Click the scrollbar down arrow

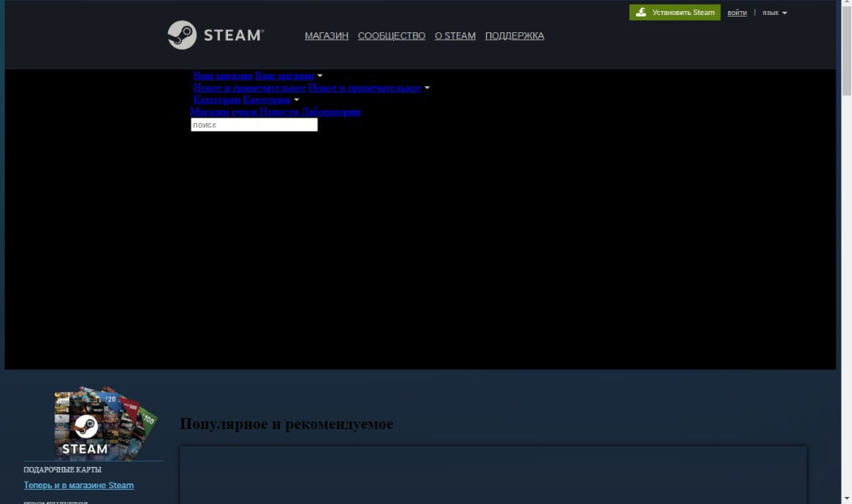pos(846,499)
